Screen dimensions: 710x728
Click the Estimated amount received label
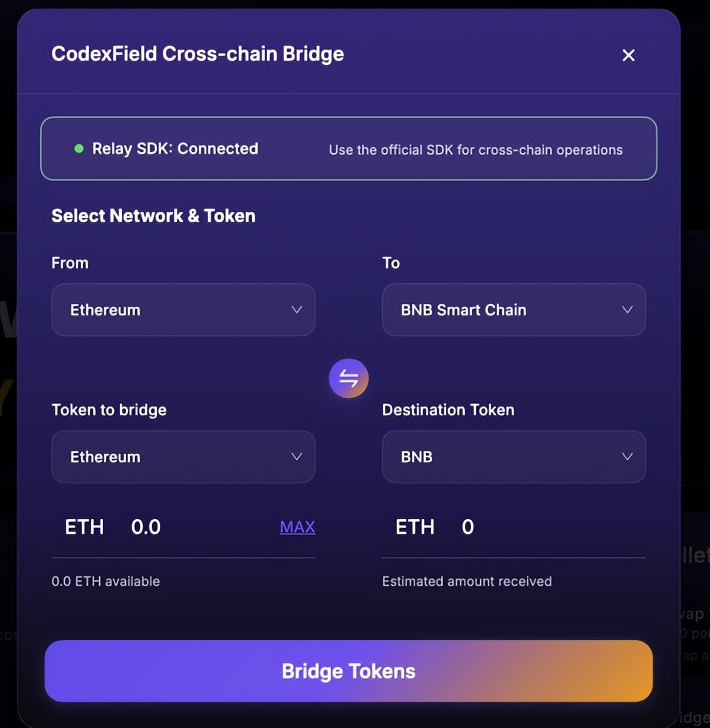coord(466,581)
